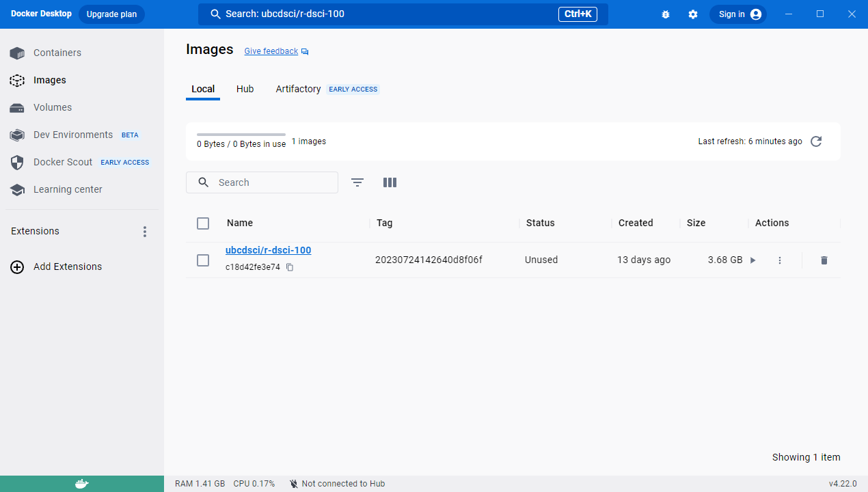Open the manage columns icon

click(390, 182)
